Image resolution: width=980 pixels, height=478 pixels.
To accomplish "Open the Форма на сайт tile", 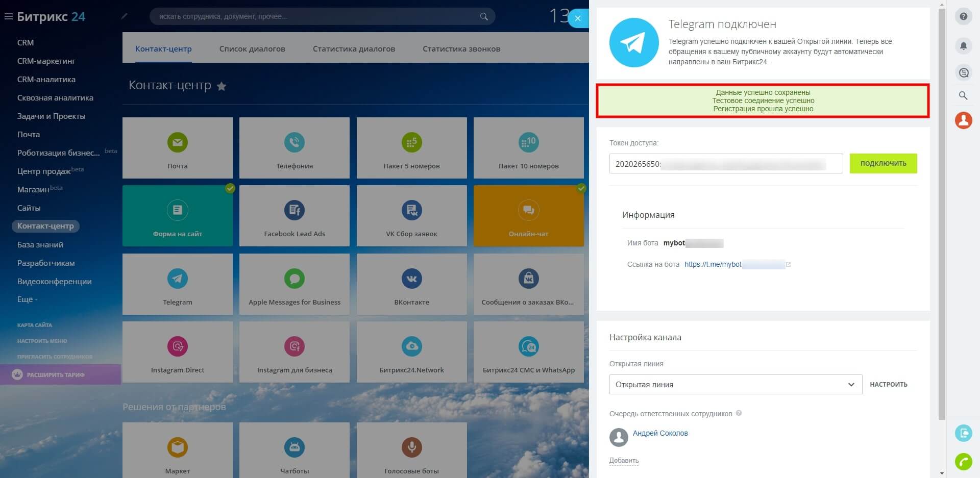I will point(177,216).
